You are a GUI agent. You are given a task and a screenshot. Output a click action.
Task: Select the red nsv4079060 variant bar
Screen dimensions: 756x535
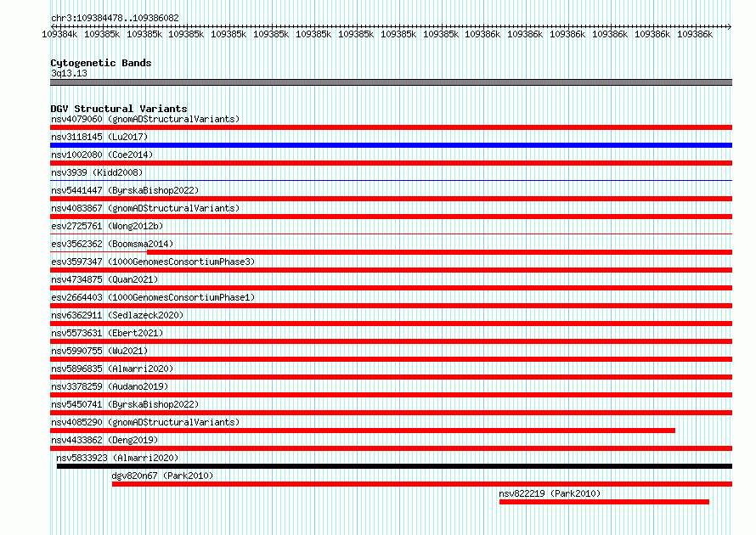(391, 127)
